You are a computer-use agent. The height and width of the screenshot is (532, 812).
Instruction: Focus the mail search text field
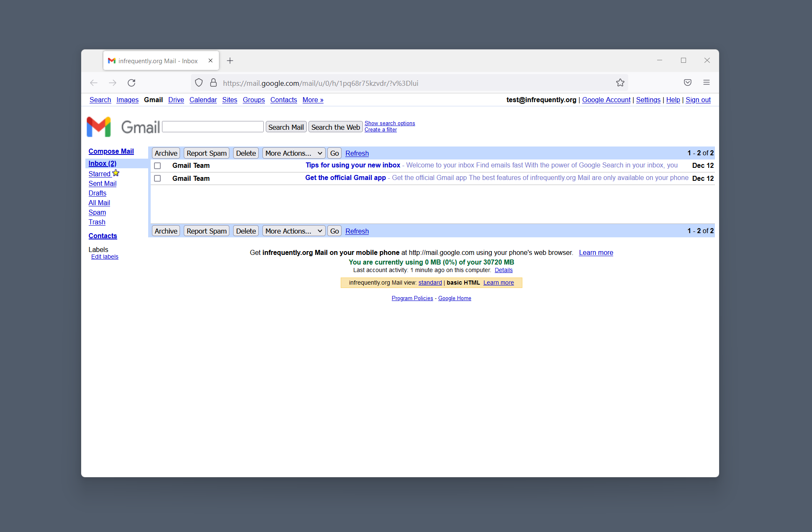[213, 127]
